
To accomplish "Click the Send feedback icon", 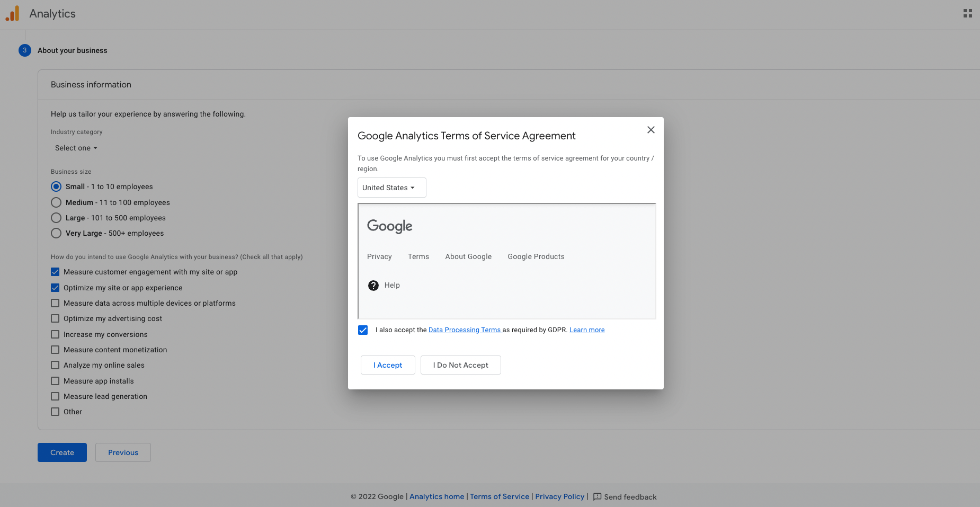I will [597, 496].
